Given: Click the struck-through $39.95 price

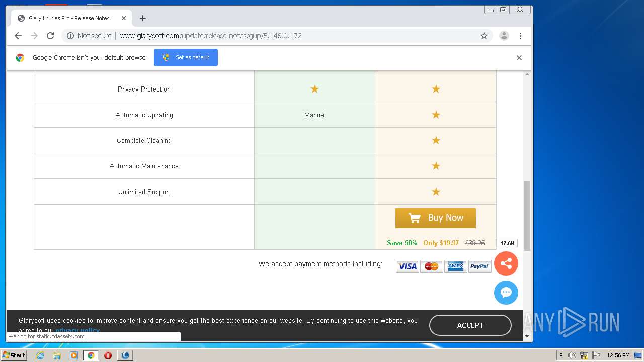Looking at the screenshot, I should click(475, 243).
